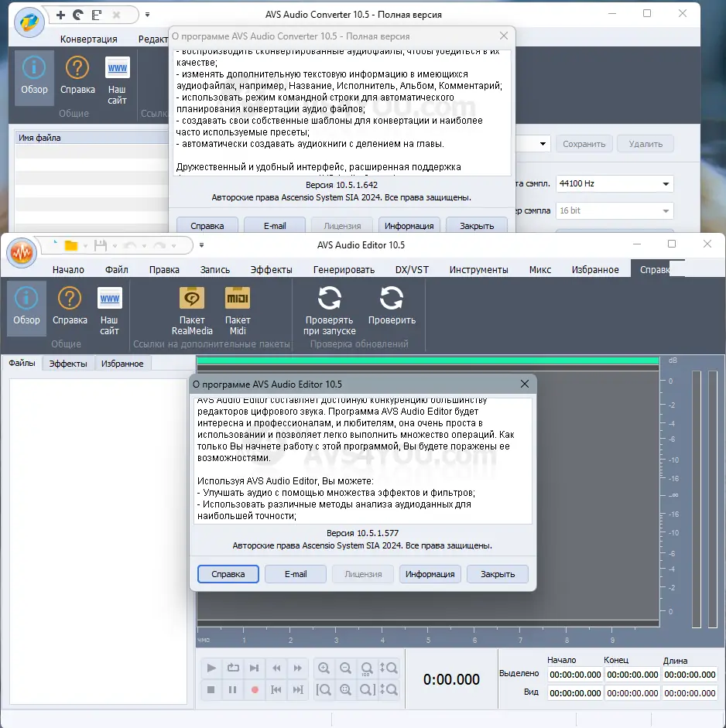
Task: Click Справка button in Audio Editor about dialog
Action: [x=228, y=574]
